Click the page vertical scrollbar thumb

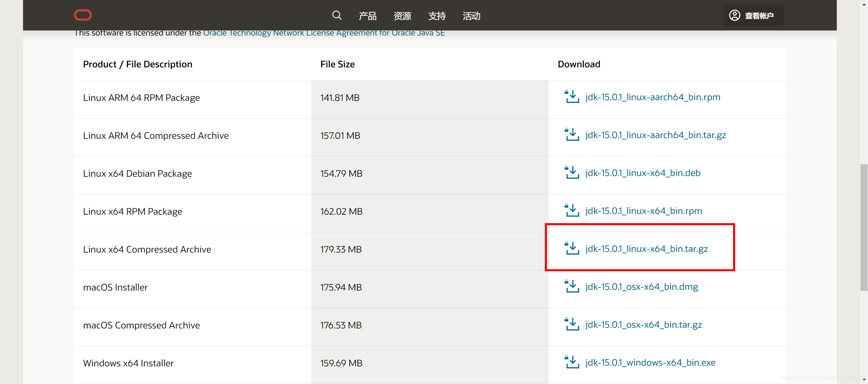pyautogui.click(x=864, y=228)
